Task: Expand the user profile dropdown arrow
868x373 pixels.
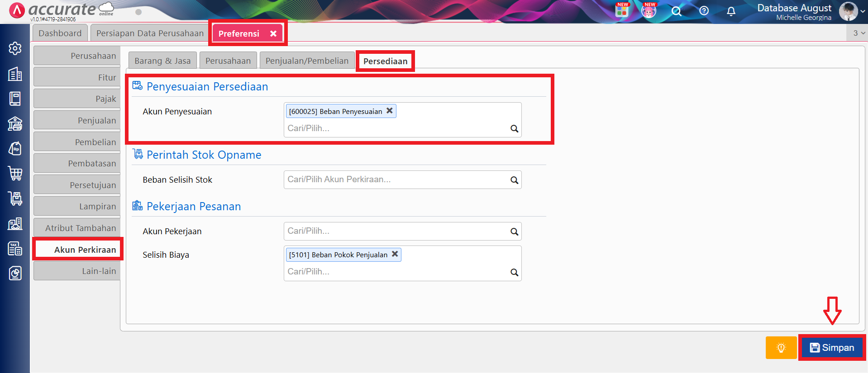Action: [x=863, y=11]
